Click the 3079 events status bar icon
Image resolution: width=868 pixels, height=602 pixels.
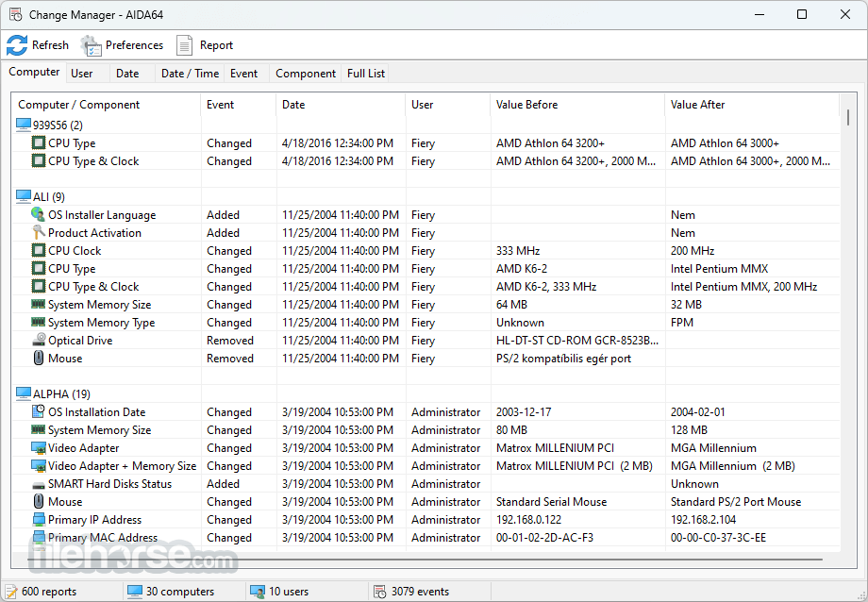380,592
